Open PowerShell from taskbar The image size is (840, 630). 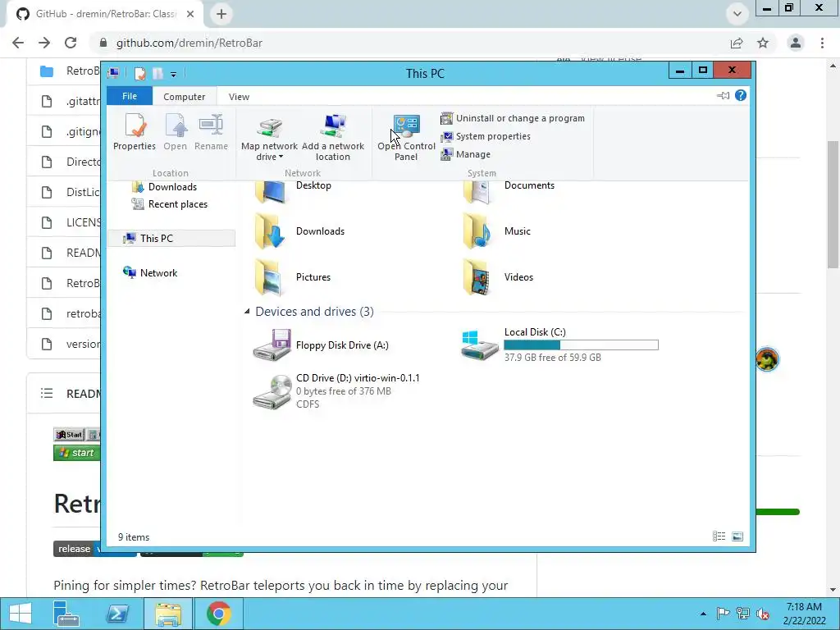click(117, 614)
